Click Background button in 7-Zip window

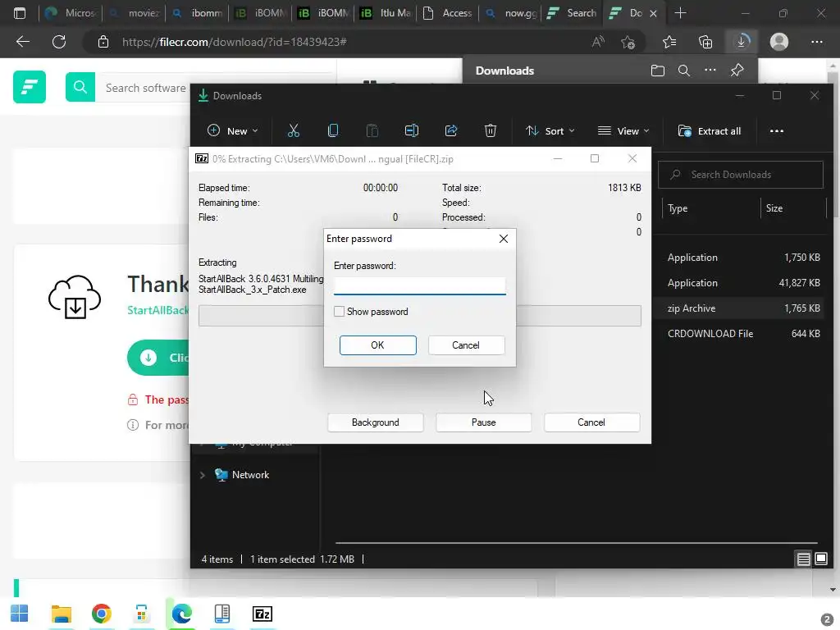[375, 422]
